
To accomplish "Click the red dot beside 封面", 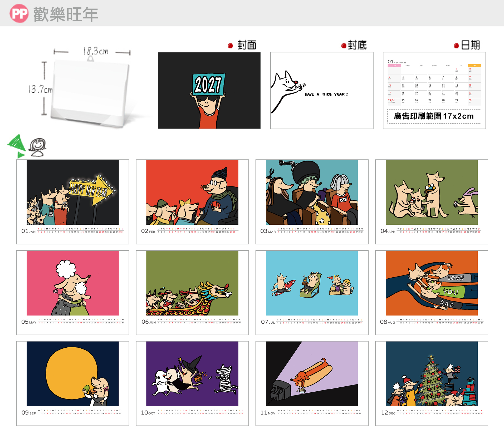I will pos(230,46).
